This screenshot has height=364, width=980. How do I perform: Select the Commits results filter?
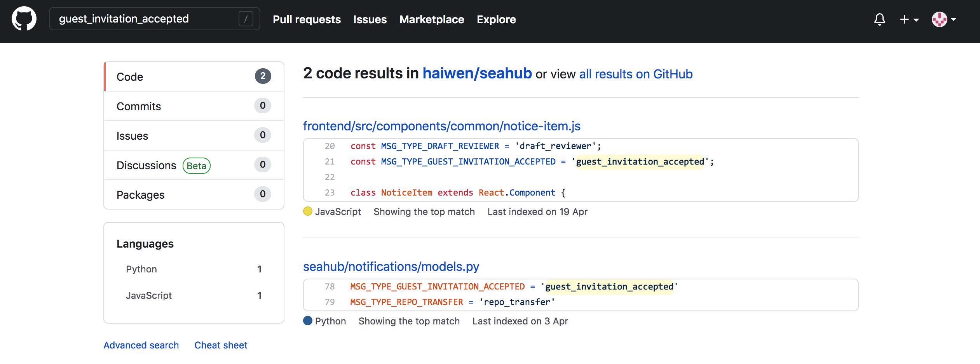click(194, 106)
